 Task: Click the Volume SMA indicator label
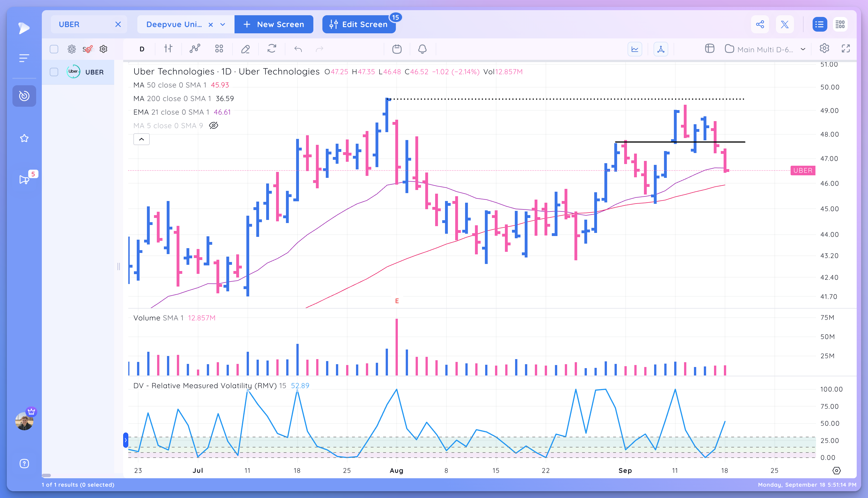tap(159, 318)
